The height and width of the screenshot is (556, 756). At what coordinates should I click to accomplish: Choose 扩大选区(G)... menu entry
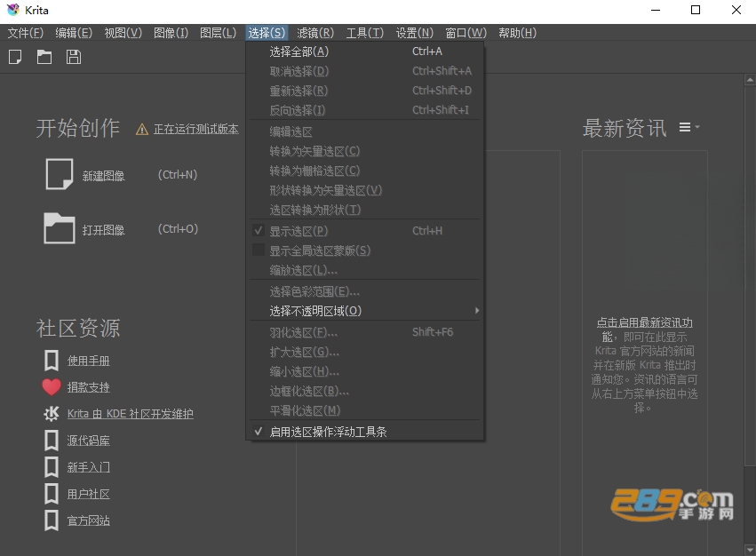pyautogui.click(x=365, y=352)
